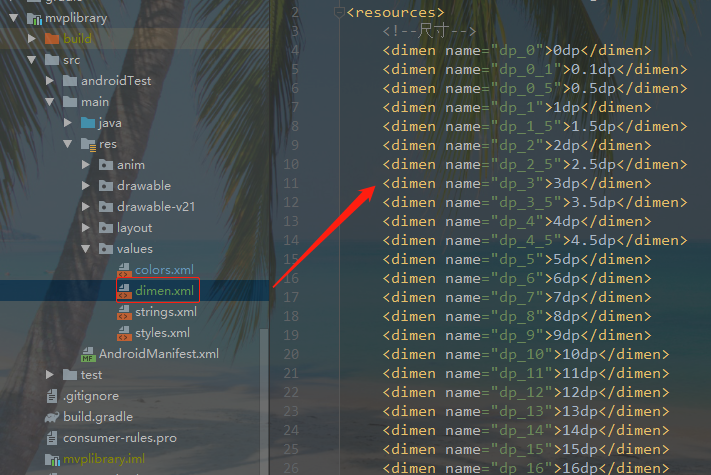
Task: Expand the drawable-v21 folder
Action: coord(86,207)
